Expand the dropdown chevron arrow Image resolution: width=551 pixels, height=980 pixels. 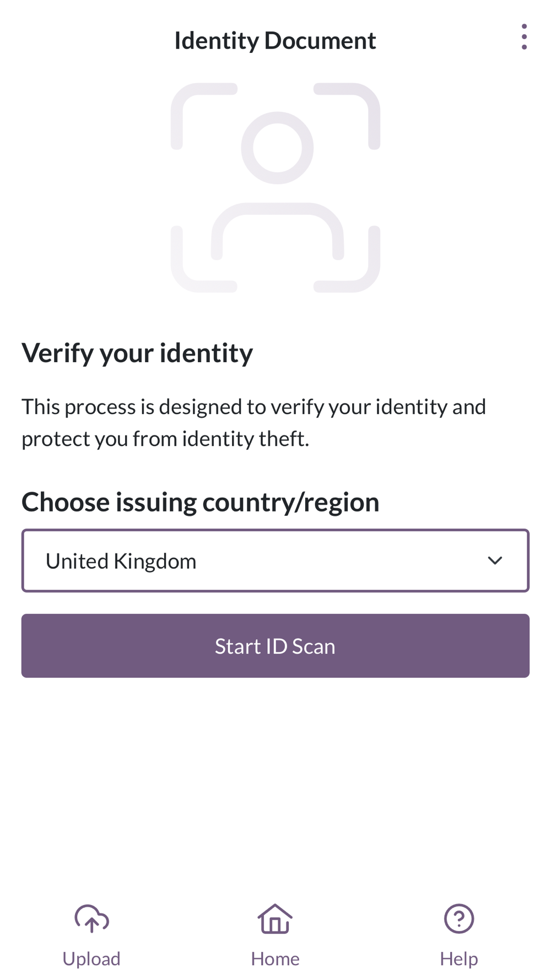tap(495, 561)
